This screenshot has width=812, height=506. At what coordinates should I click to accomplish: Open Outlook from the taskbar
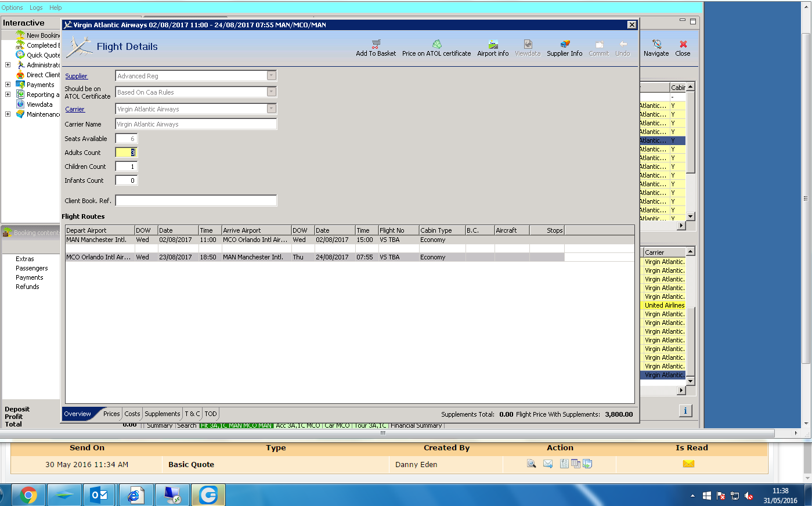(99, 495)
